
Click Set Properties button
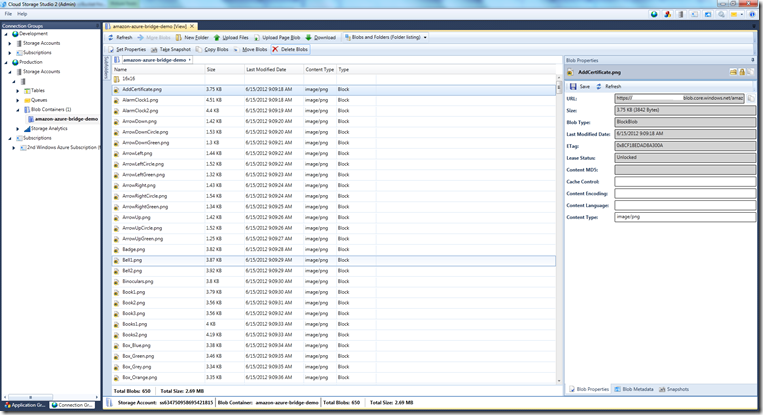pos(130,49)
